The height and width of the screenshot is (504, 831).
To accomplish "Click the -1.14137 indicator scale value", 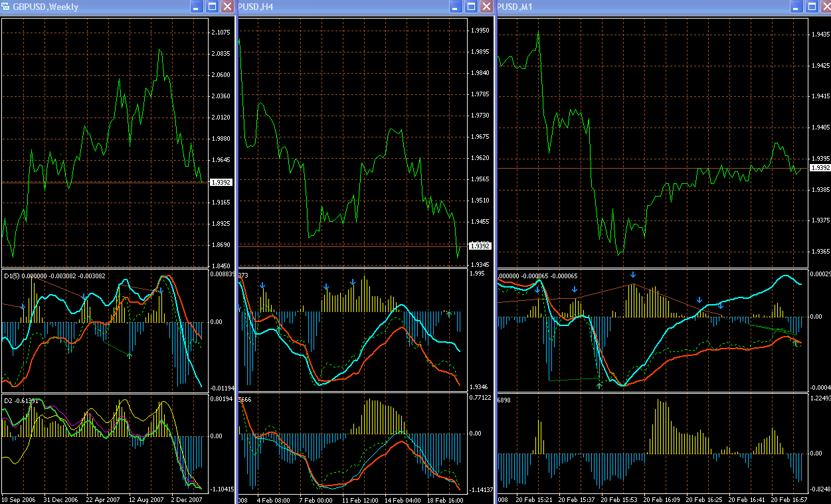I will click(x=480, y=489).
